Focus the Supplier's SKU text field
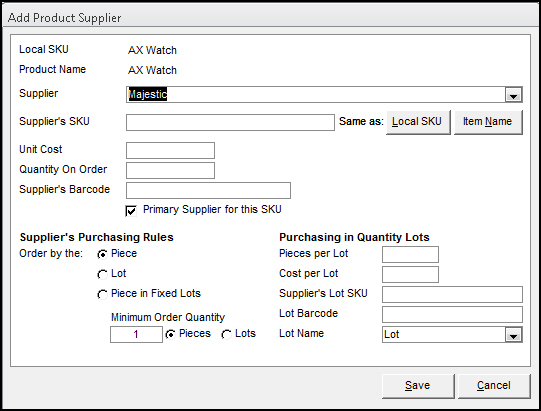The height and width of the screenshot is (411, 541). 230,123
